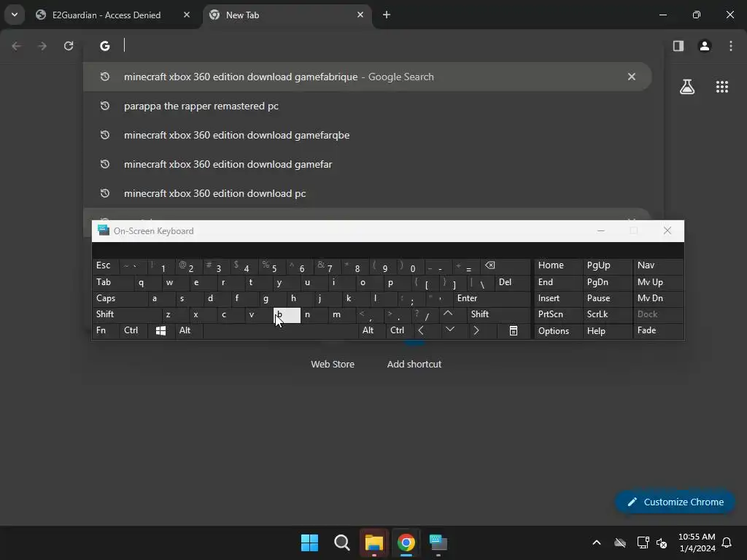The height and width of the screenshot is (560, 747).
Task: Click the PrtScn key on keyboard
Action: click(557, 314)
